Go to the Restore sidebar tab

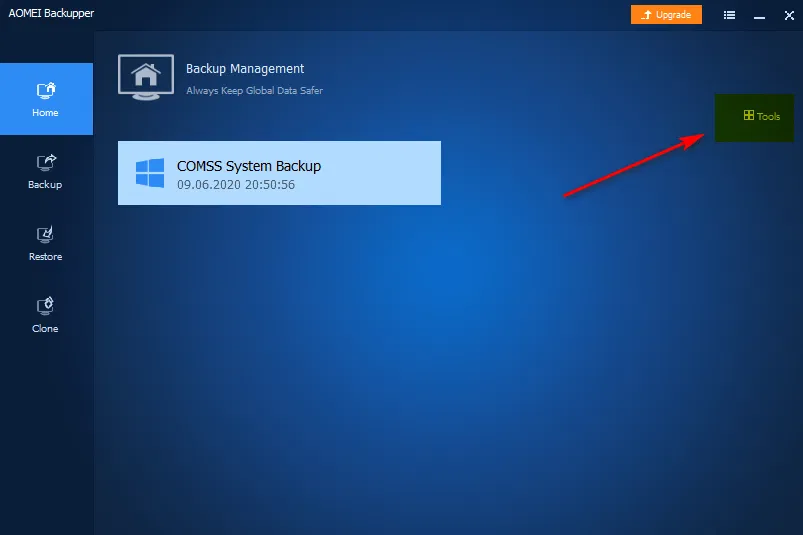[46, 244]
